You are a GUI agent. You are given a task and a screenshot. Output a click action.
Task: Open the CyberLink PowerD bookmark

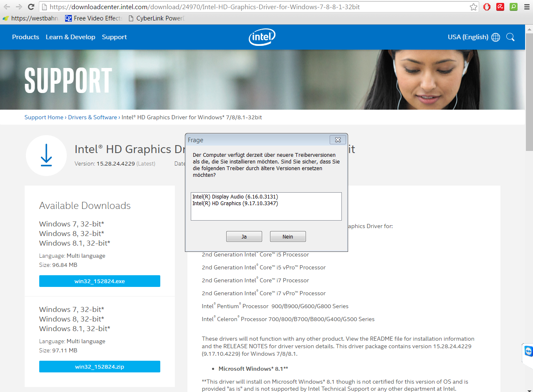click(x=157, y=18)
